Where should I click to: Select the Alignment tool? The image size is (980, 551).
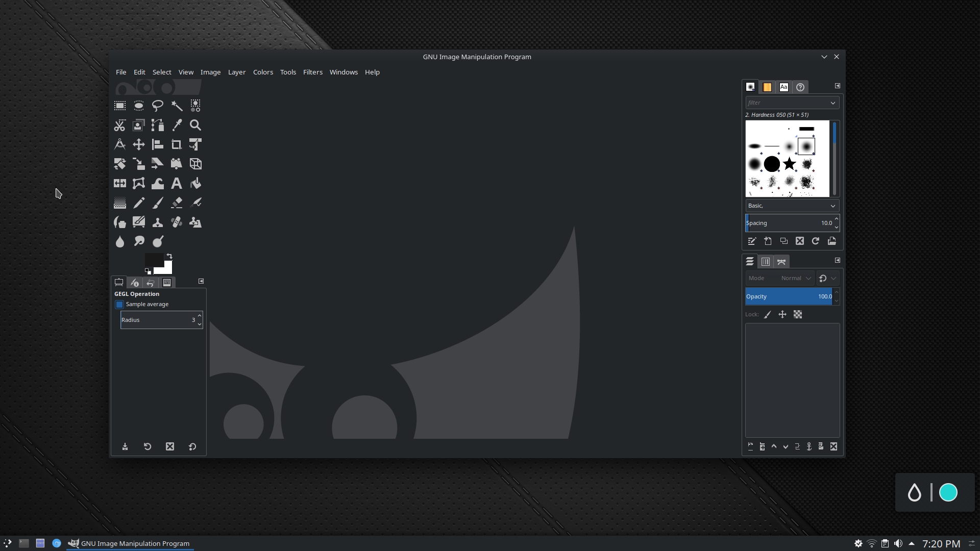(x=158, y=144)
